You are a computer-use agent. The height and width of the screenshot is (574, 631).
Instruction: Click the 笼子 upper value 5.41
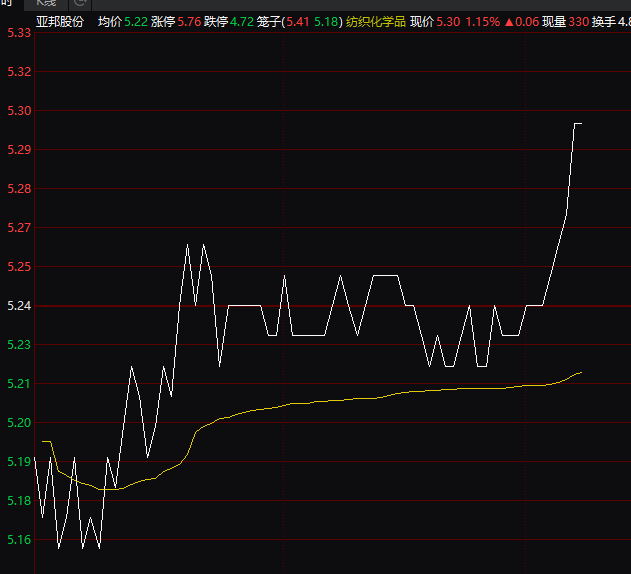298,21
